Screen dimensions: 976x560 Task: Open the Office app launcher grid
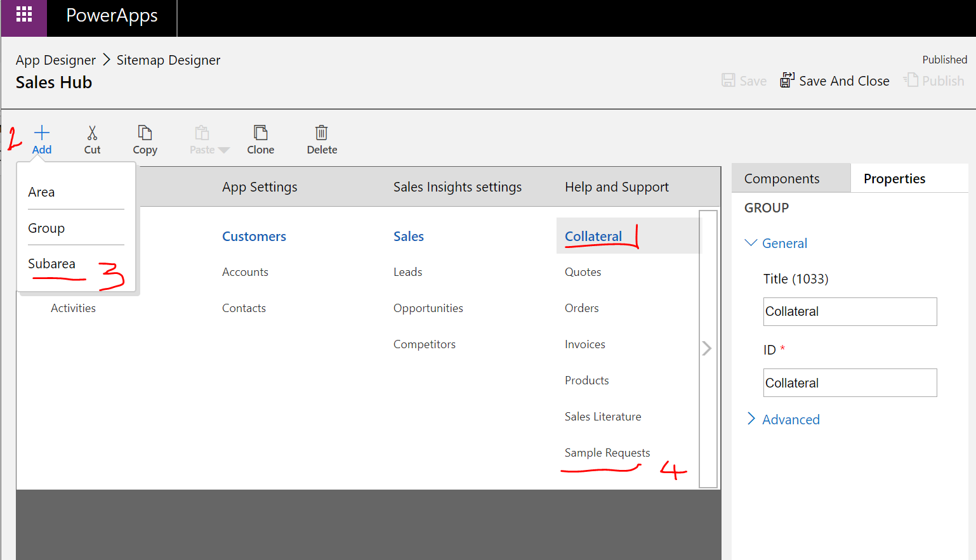(x=23, y=17)
